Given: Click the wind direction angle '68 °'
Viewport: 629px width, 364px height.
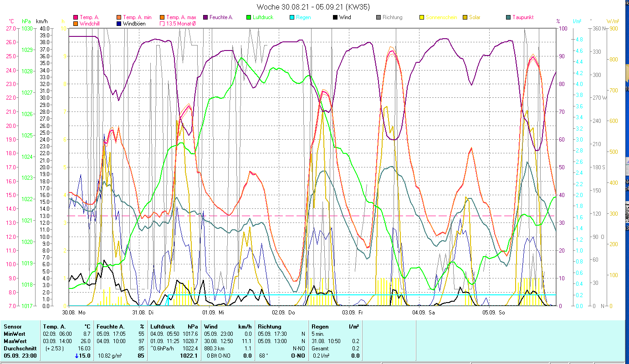Looking at the screenshot, I should [x=262, y=356].
